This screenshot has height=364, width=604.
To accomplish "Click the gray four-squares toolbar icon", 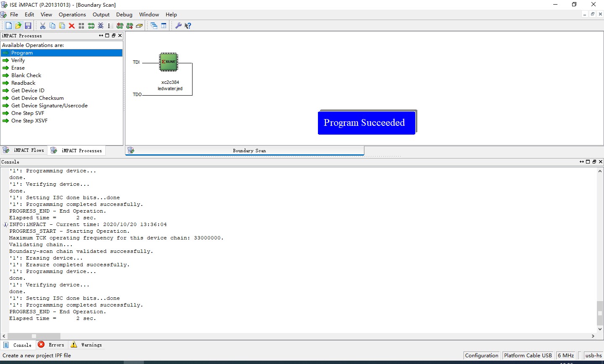I will (x=81, y=26).
